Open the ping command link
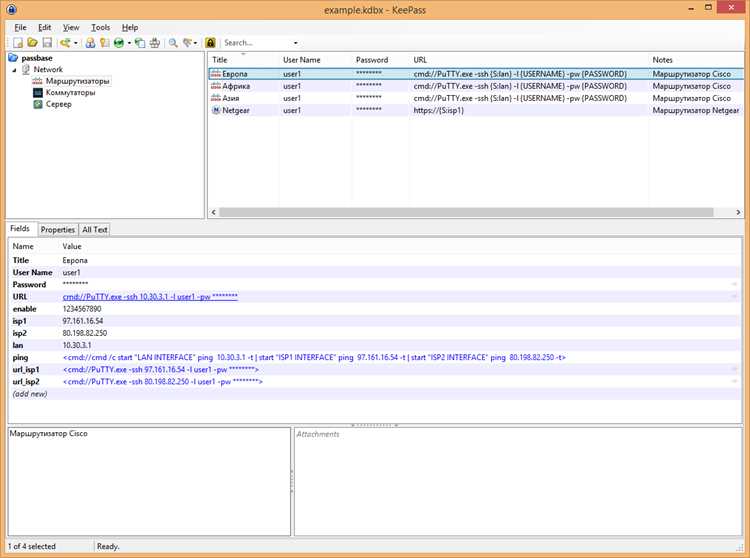This screenshot has width=750, height=558. [314, 358]
